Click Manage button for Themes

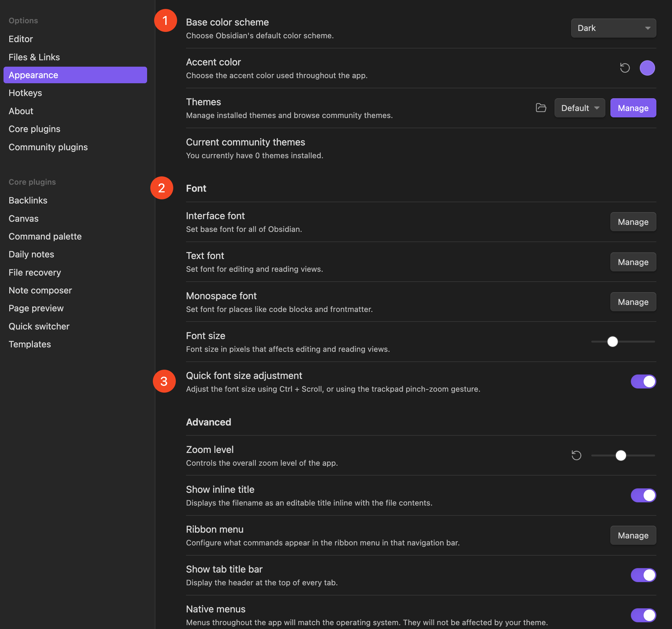click(x=633, y=107)
